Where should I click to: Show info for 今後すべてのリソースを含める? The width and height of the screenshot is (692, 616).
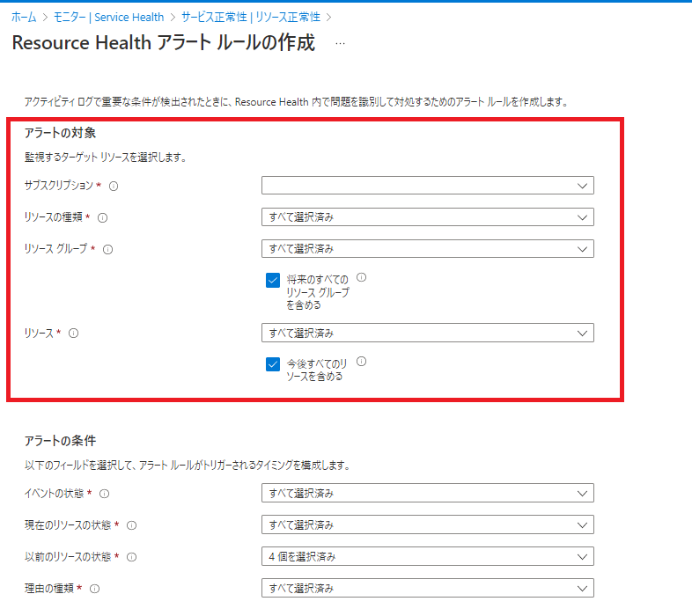point(362,362)
